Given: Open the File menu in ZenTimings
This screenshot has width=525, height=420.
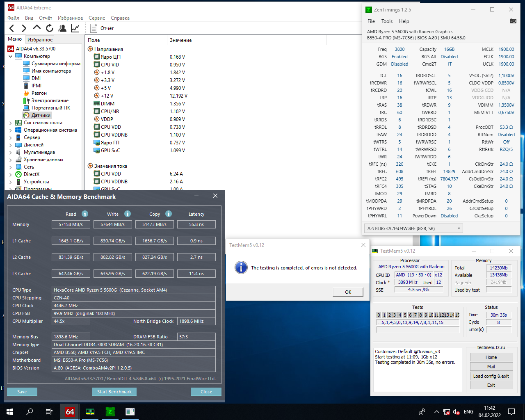Looking at the screenshot, I should pos(371,21).
